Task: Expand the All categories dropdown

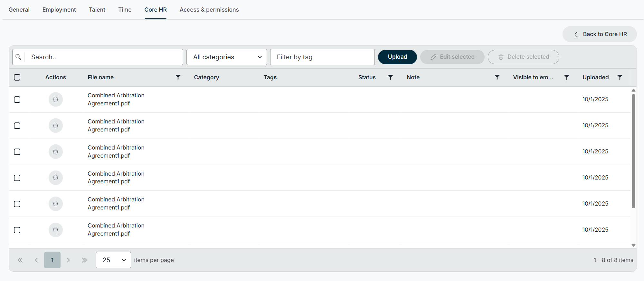Action: pyautogui.click(x=227, y=57)
